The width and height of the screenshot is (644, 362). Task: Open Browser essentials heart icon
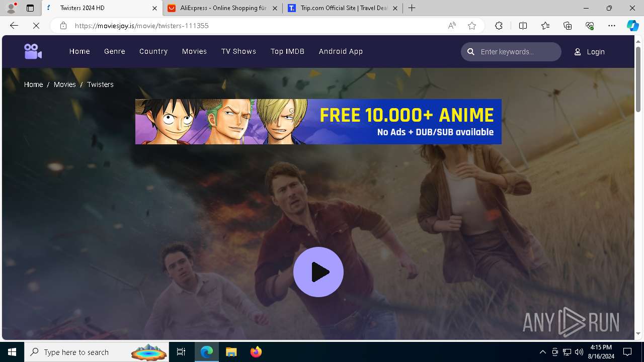pyautogui.click(x=590, y=26)
